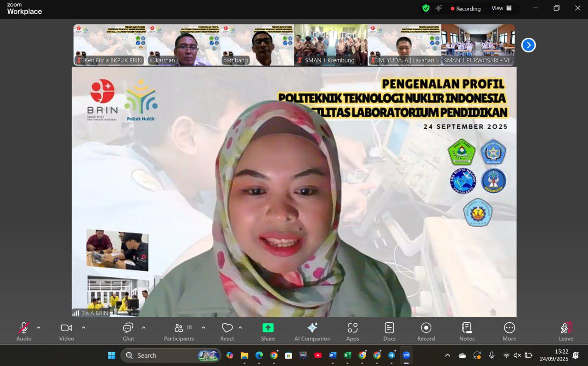588x366 pixels.
Task: Expand video options arrow
Action: [84, 328]
